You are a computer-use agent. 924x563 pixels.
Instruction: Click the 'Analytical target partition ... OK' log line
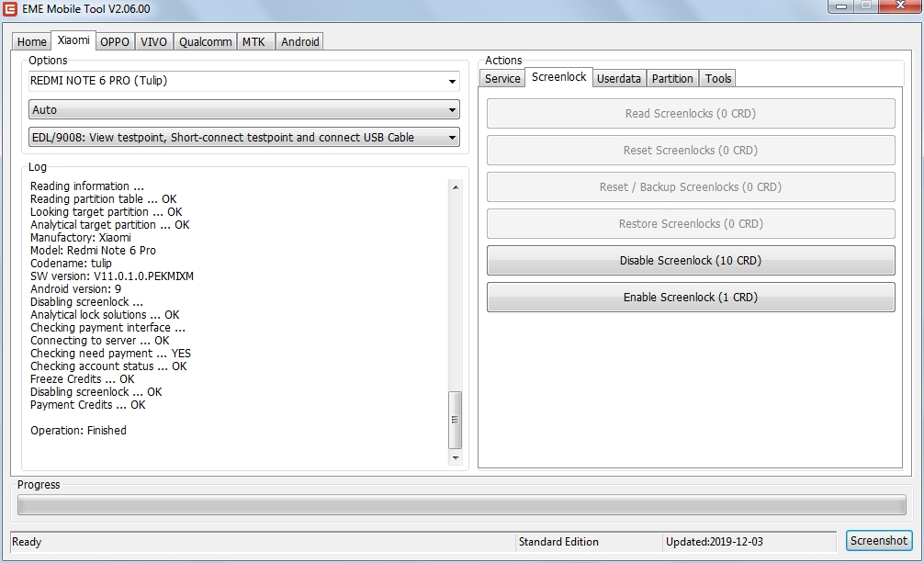pyautogui.click(x=109, y=225)
